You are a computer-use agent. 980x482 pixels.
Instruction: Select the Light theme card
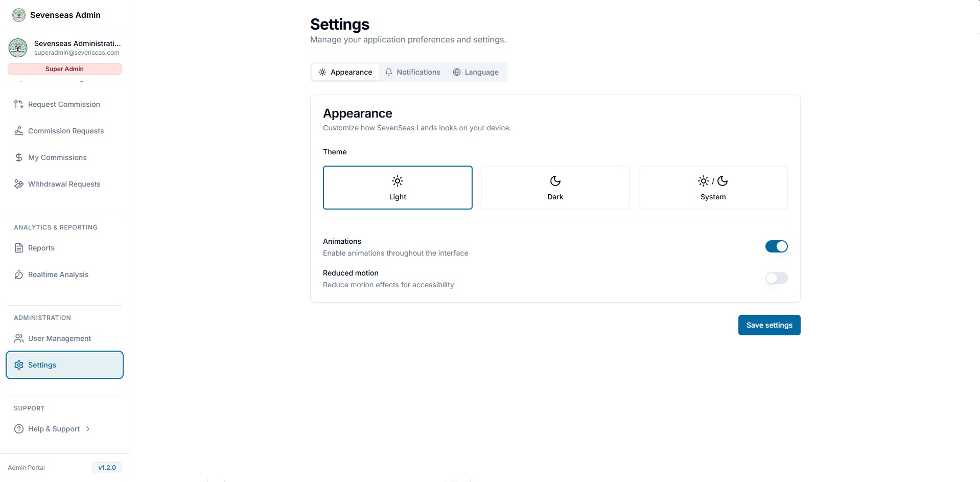click(398, 188)
